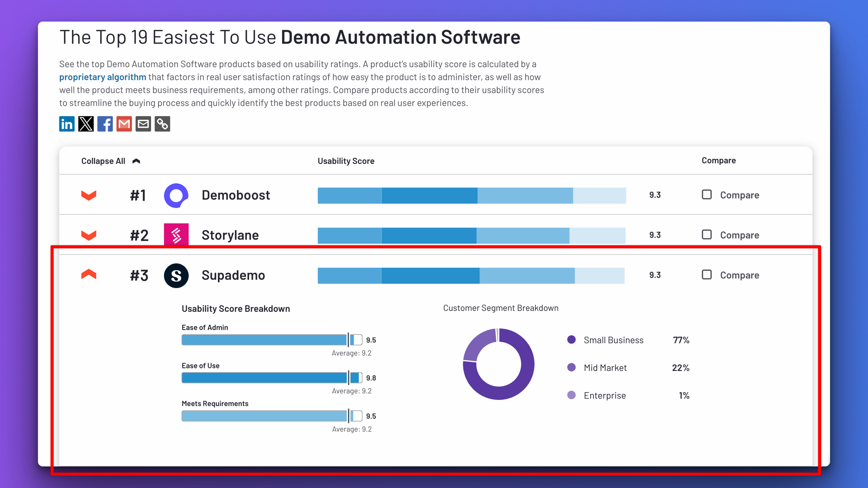
Task: Click the customer segment donut chart
Action: pyautogui.click(x=499, y=364)
